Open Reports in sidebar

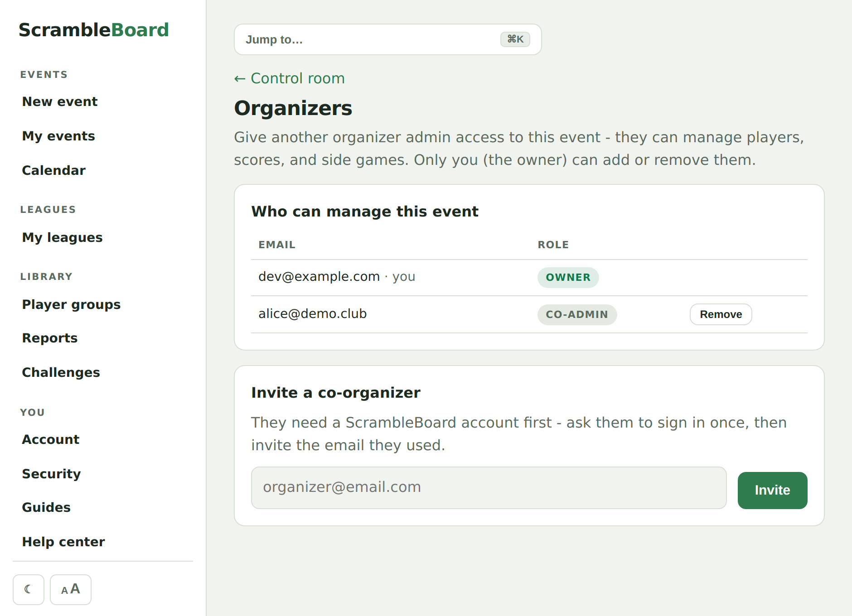click(x=50, y=338)
